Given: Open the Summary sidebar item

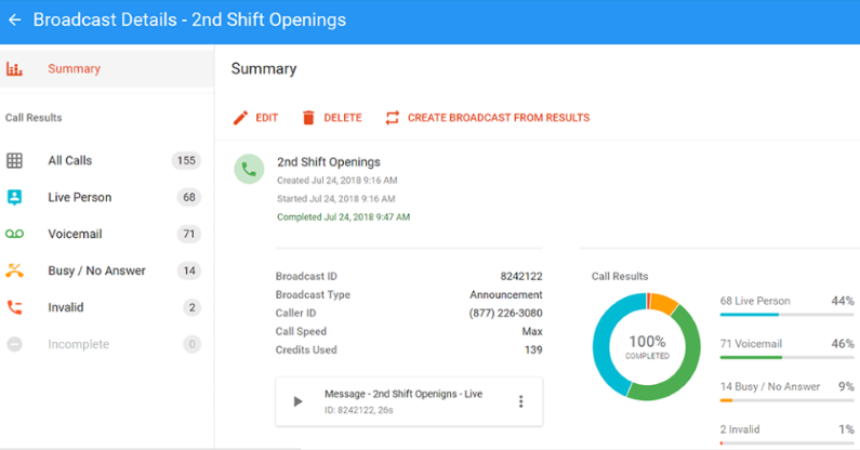Looking at the screenshot, I should click(106, 69).
